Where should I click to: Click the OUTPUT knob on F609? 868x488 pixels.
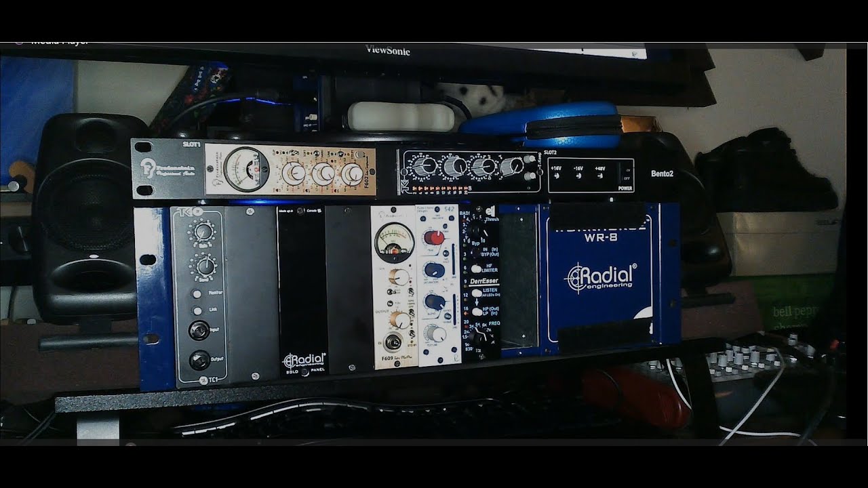[401, 321]
